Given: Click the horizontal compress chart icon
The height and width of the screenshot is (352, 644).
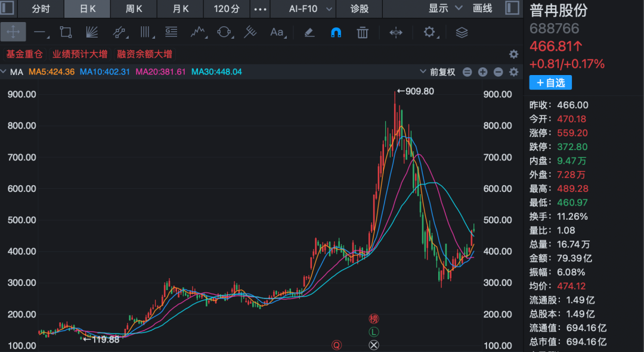Looking at the screenshot, I should [396, 32].
